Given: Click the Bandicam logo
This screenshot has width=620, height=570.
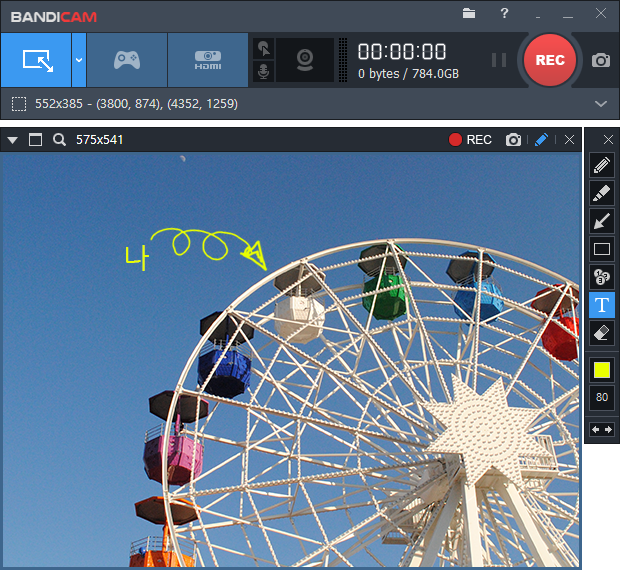Looking at the screenshot, I should tap(54, 17).
